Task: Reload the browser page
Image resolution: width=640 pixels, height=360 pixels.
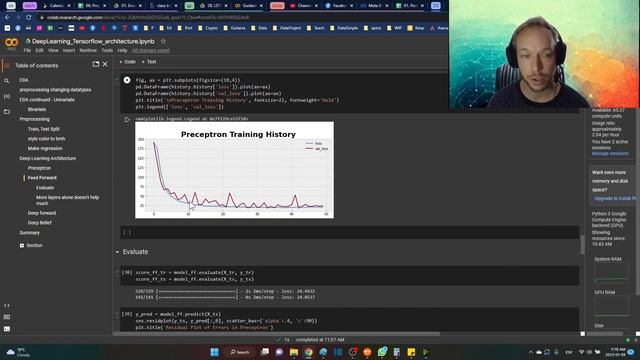Action: [29, 18]
